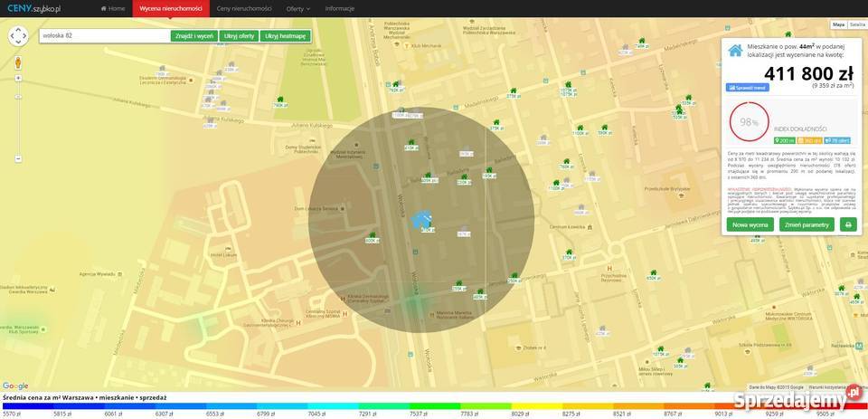The width and height of the screenshot is (868, 419).
Task: Select the Wycena nieruchomości tab
Action: tap(171, 9)
